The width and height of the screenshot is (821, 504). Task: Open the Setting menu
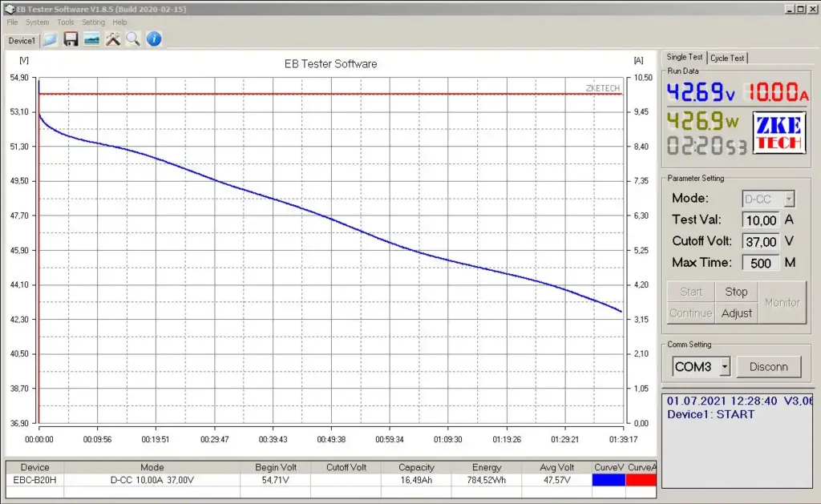pos(93,22)
